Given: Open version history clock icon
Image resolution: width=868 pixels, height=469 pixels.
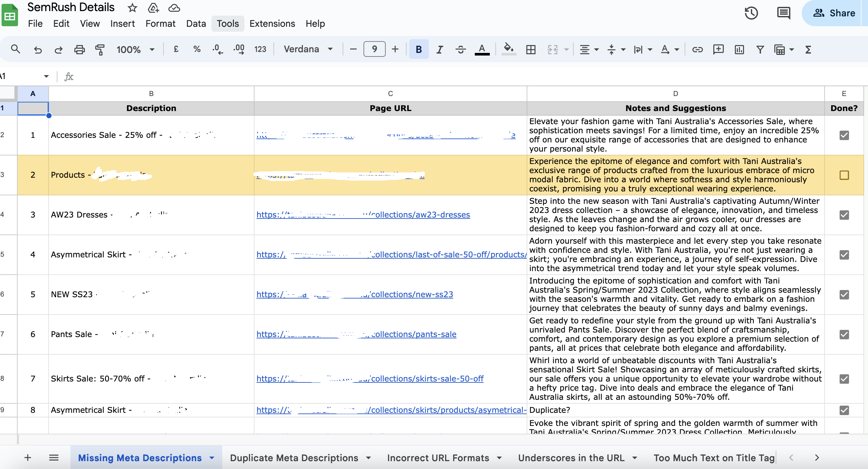Looking at the screenshot, I should [751, 13].
